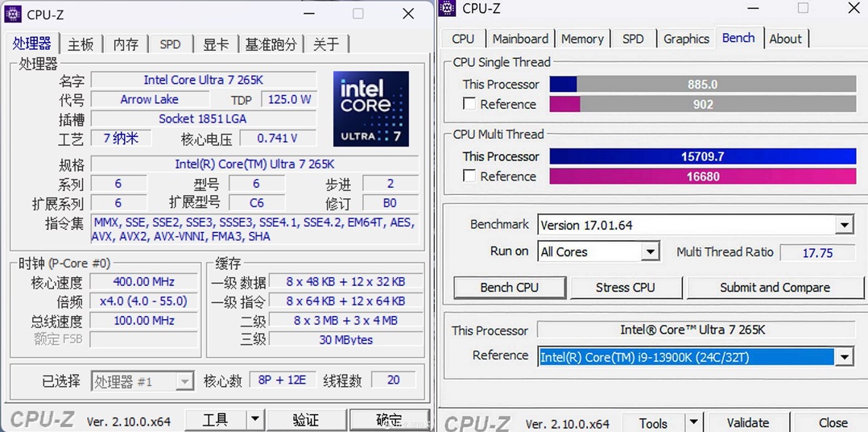Click the instruction set list starting with MMX
Screen dimensions: 868x432
click(x=254, y=229)
